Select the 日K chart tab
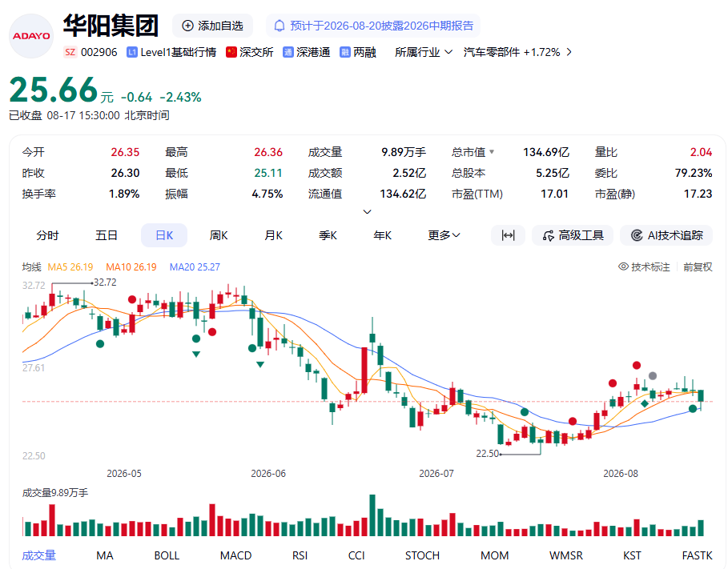 click(164, 235)
